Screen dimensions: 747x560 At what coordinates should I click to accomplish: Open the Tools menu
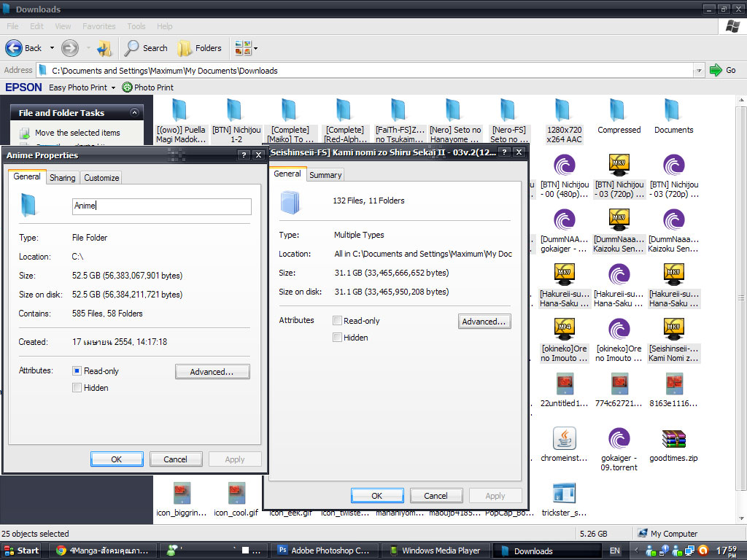click(136, 26)
